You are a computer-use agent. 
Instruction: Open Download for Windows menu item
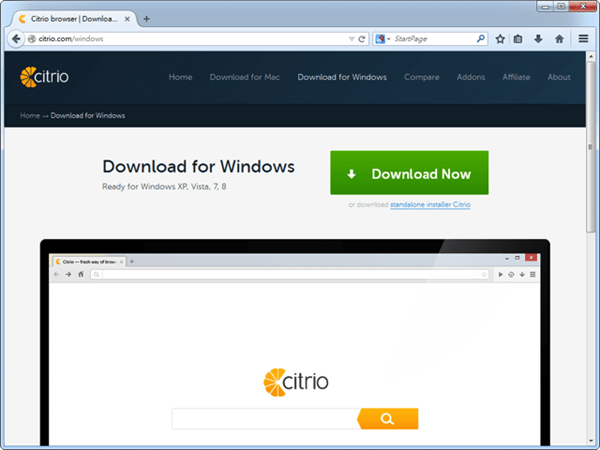[x=342, y=77]
